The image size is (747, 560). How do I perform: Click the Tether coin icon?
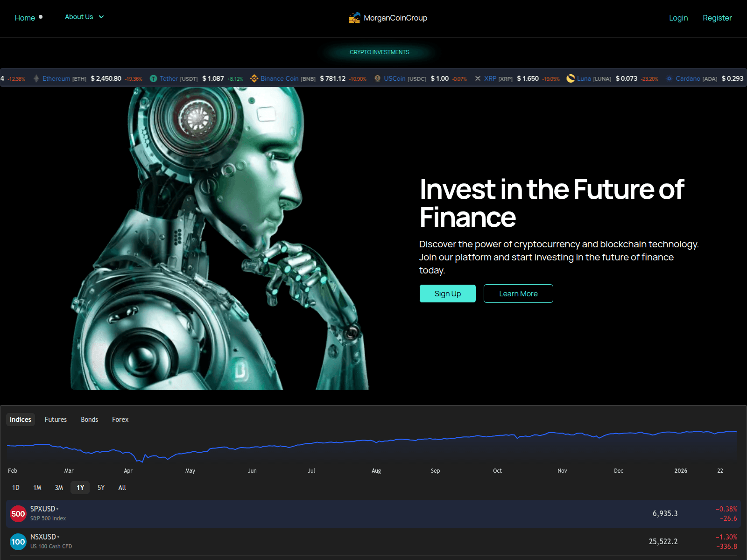coord(153,78)
